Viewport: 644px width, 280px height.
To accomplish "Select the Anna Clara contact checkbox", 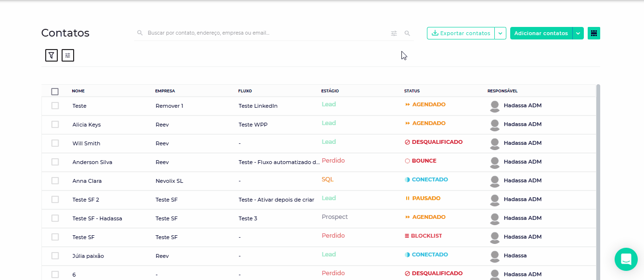I will [x=55, y=181].
